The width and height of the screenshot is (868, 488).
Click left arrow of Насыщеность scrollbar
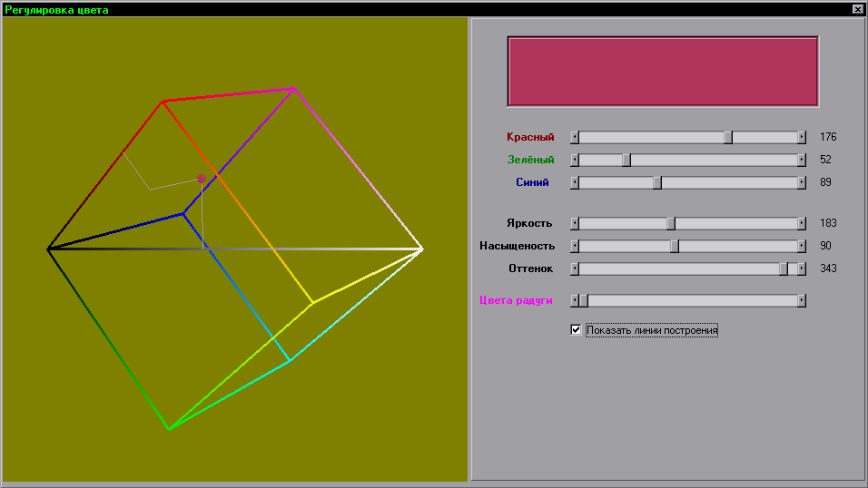(x=574, y=246)
